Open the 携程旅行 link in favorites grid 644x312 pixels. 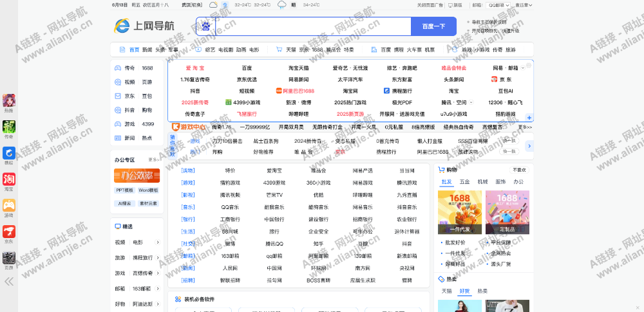click(398, 91)
